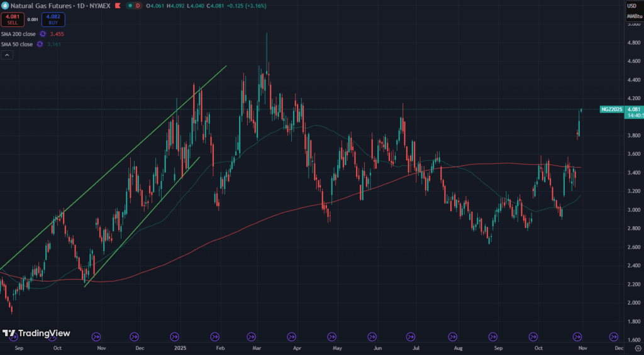Collapse the indicator legend with chevron arrow

(6, 55)
